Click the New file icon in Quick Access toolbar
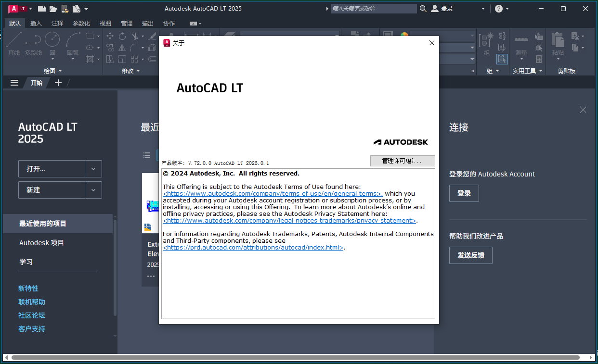 (x=42, y=9)
